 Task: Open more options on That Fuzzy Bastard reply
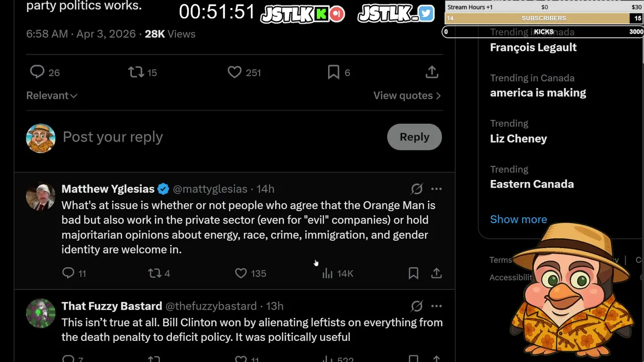(x=436, y=306)
